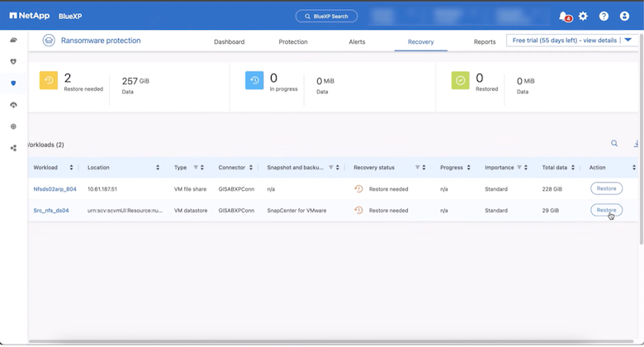Open the Type column filter
The height and width of the screenshot is (347, 644).
197,167
